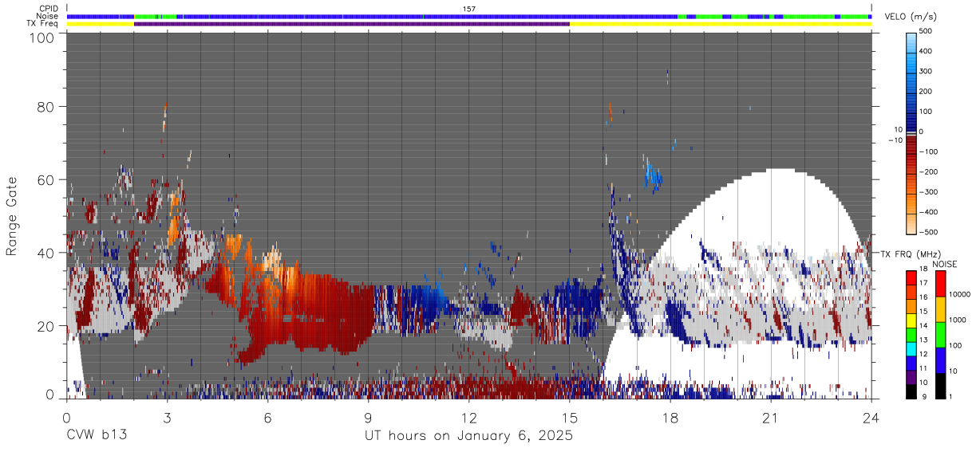The height and width of the screenshot is (452, 980).
Task: Click the y-axis tick label 40
Action: pyautogui.click(x=46, y=253)
